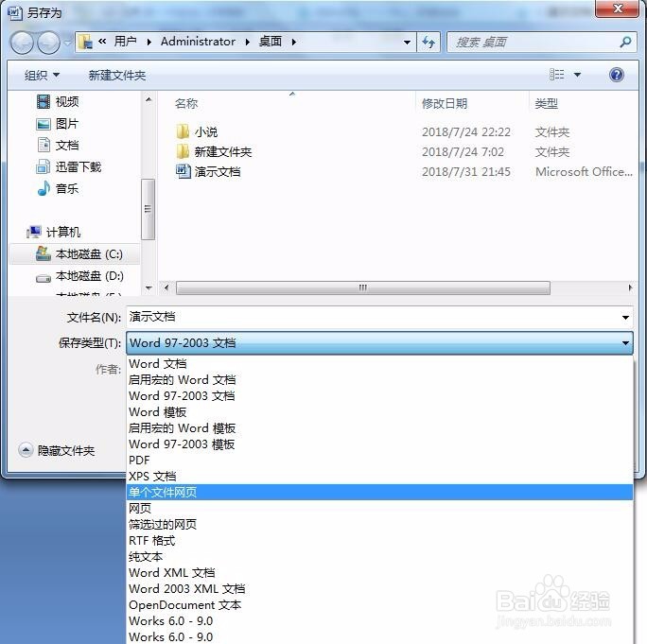
Task: Choose XPS 文档 as the save type
Action: (x=379, y=477)
